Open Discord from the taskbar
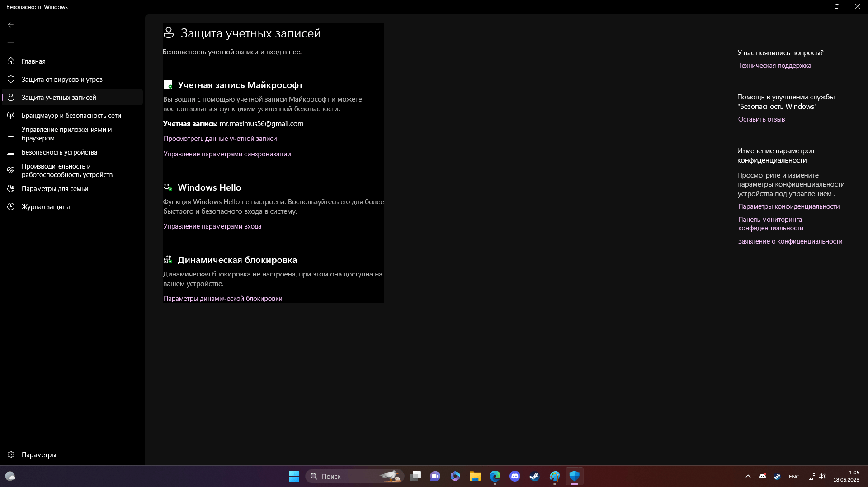Viewport: 868px width, 487px height. (515, 476)
